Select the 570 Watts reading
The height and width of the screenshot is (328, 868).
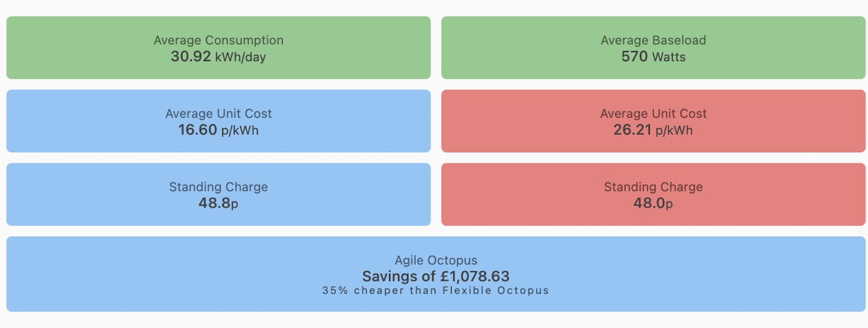653,57
